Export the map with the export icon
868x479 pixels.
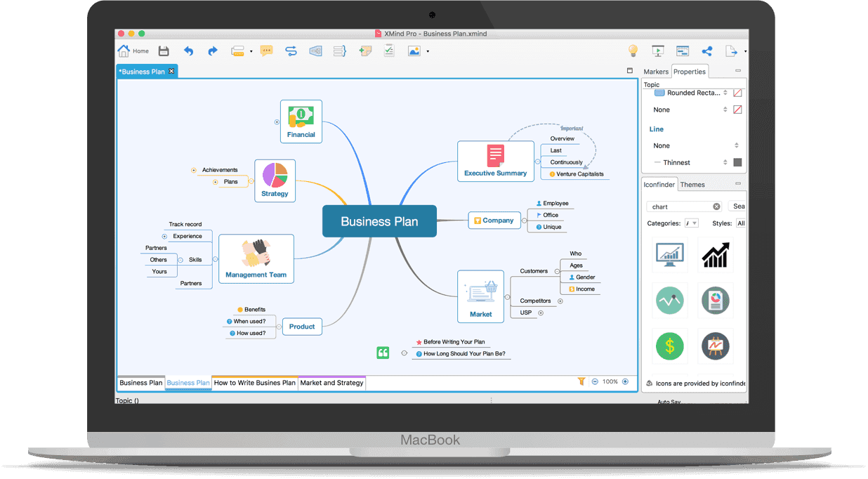pos(732,51)
